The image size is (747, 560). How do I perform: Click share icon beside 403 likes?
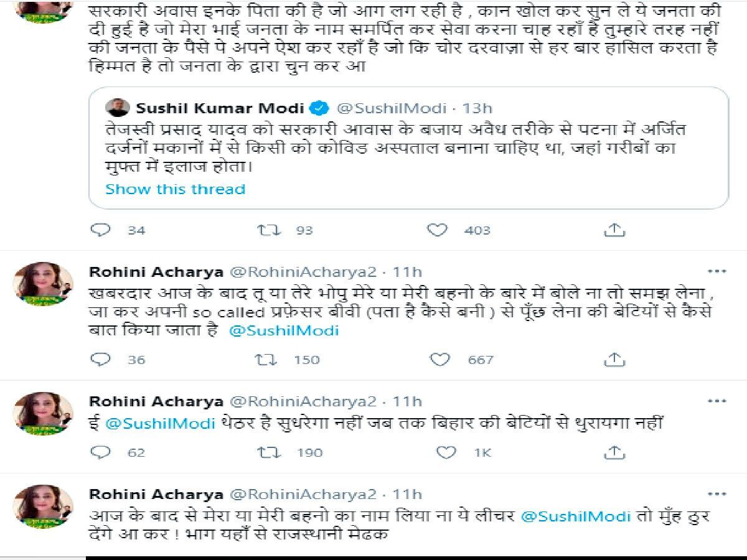pos(614,230)
